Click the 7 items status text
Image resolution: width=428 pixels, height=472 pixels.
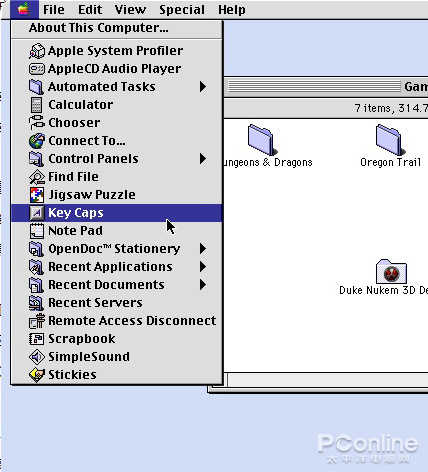point(391,108)
